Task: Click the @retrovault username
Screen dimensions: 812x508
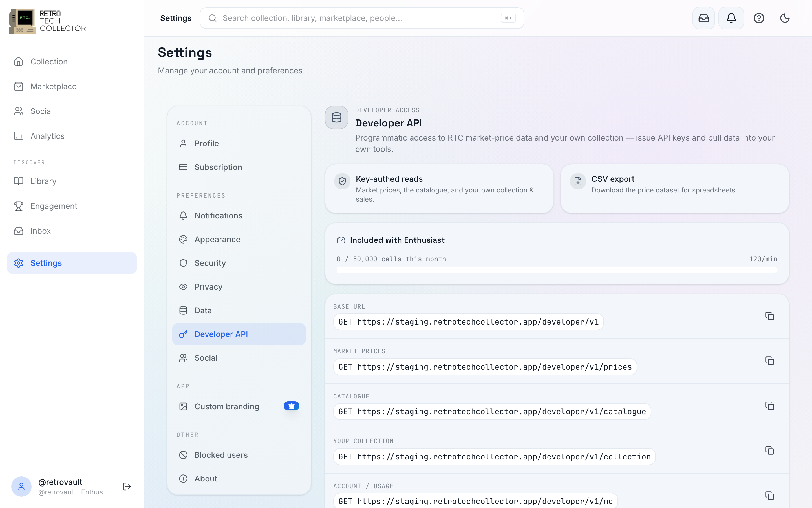Action: click(60, 482)
